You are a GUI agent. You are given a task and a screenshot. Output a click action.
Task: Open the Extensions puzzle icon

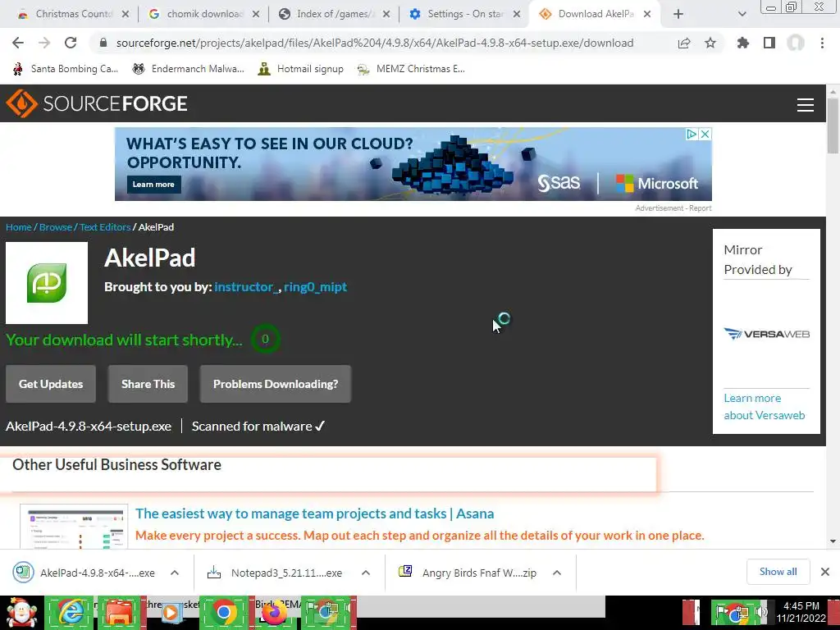pos(742,43)
